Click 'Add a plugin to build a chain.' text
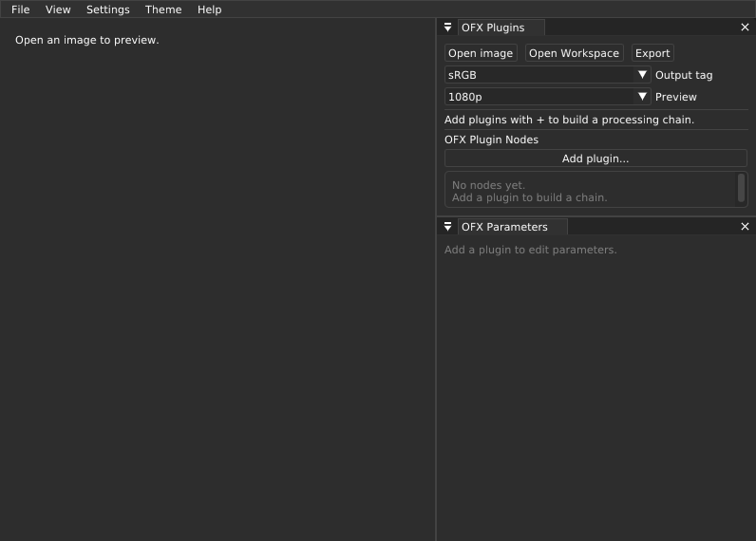Screen dimensions: 756x541 point(529,197)
